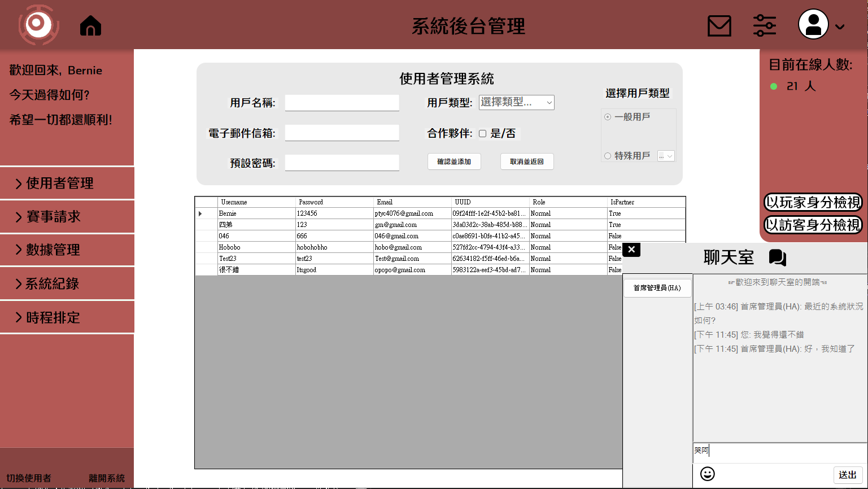Click the user profile avatar icon
Screen dimensions: 868x489
pyautogui.click(x=813, y=25)
